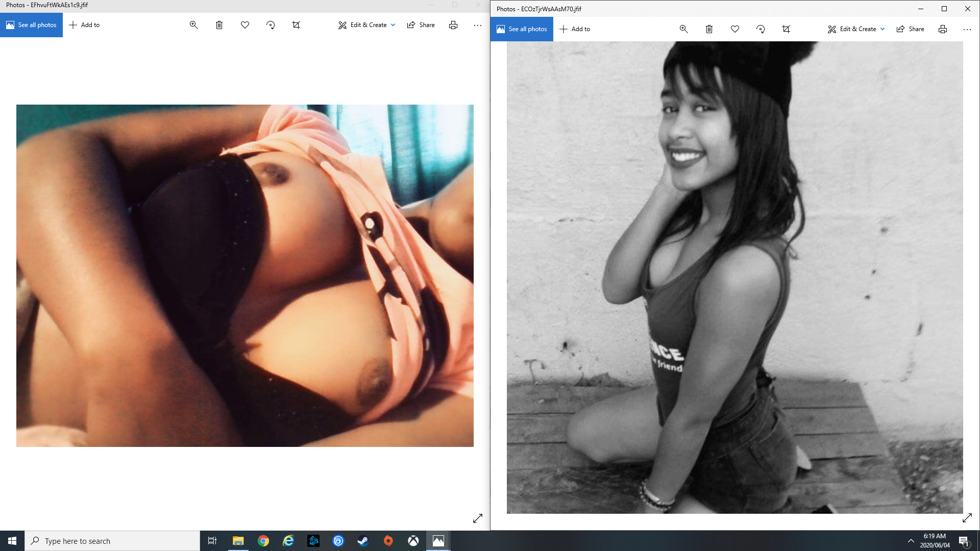
Task: Add to favorites heart in right window
Action: click(x=734, y=29)
